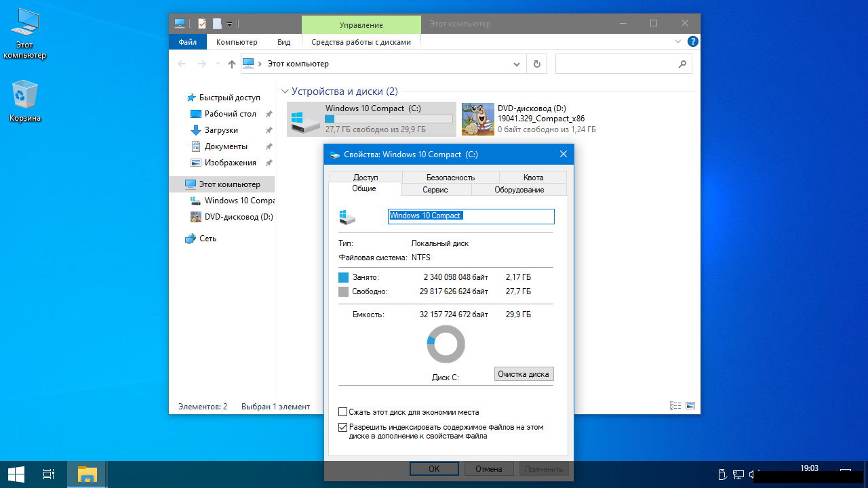Image resolution: width=868 pixels, height=488 pixels.
Task: Go up one level with the up arrow
Action: pyautogui.click(x=232, y=64)
